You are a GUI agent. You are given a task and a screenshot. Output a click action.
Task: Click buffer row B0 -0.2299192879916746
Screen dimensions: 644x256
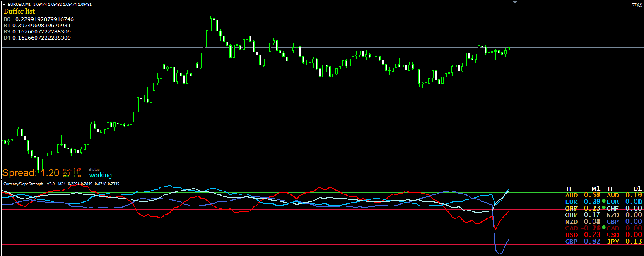click(x=39, y=19)
